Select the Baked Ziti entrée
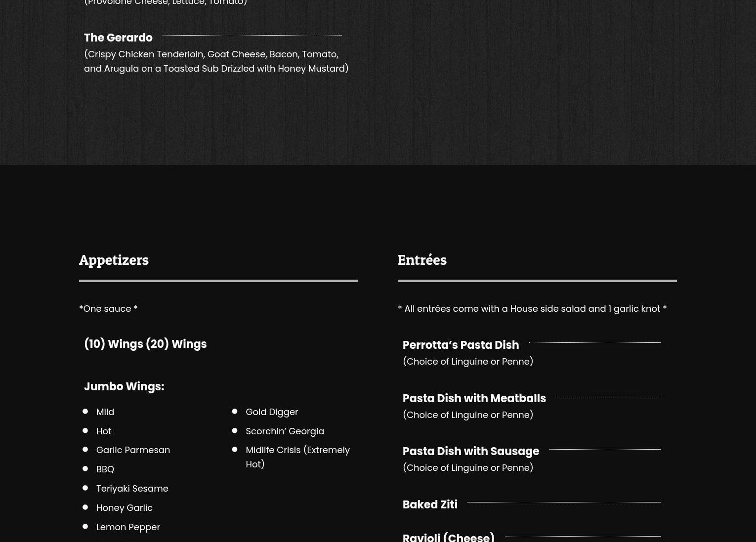756x542 pixels. click(430, 504)
